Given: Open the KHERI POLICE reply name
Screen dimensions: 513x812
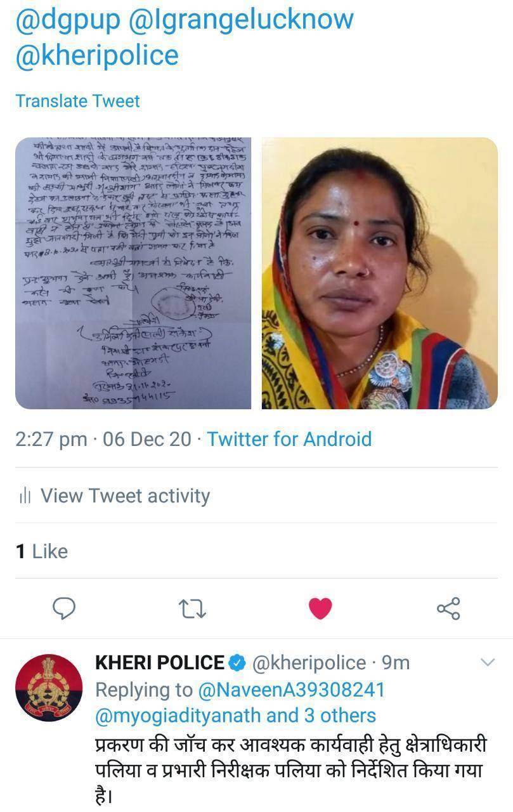Looking at the screenshot, I should tap(159, 663).
